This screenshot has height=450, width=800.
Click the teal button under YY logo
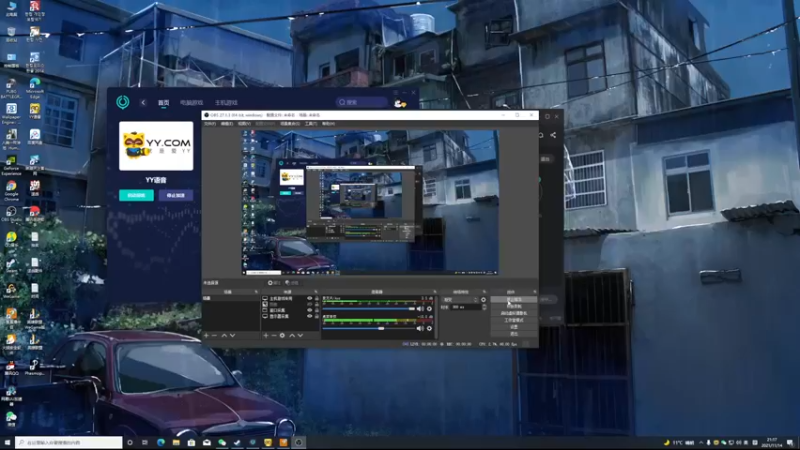(x=136, y=195)
